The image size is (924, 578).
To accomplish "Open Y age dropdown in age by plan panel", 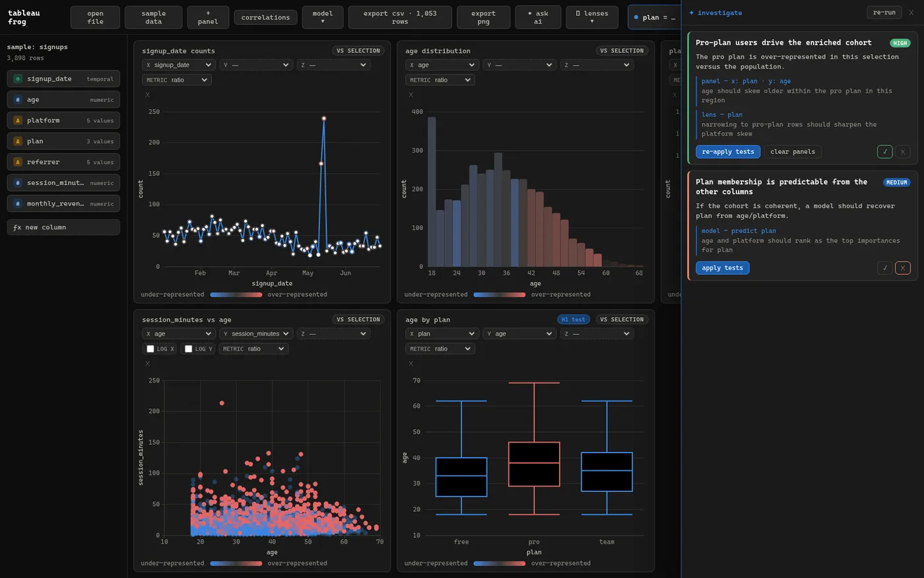I will [519, 334].
